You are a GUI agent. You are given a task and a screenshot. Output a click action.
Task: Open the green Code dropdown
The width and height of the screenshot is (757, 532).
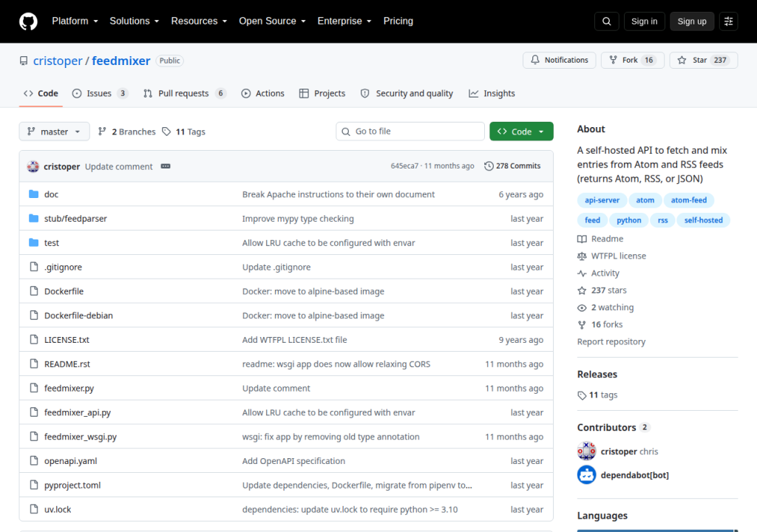[x=521, y=132]
